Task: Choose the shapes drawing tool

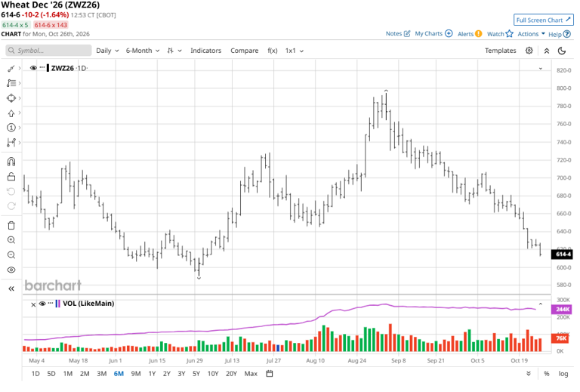Action: point(11,98)
